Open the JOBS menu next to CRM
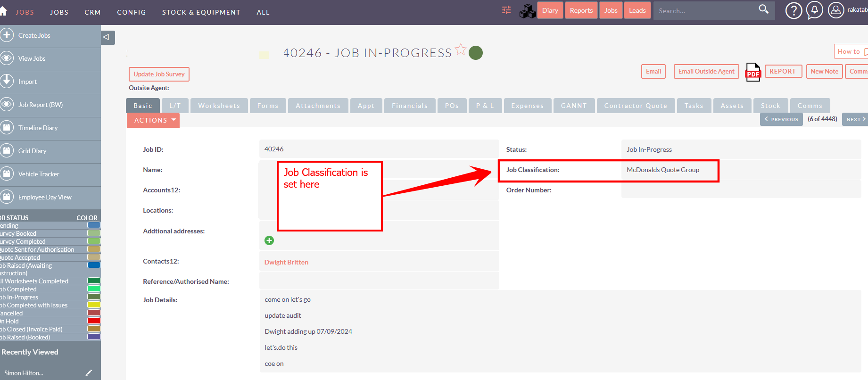The image size is (868, 380). pyautogui.click(x=59, y=12)
